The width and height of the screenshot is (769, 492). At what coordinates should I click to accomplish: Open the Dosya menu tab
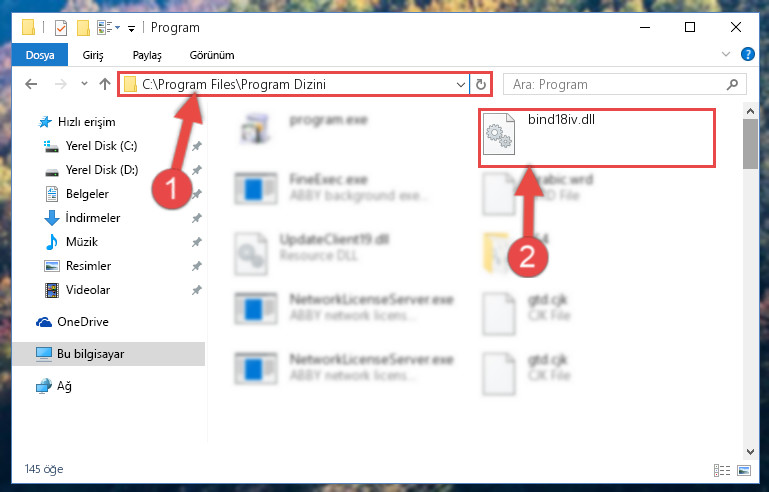(x=40, y=55)
